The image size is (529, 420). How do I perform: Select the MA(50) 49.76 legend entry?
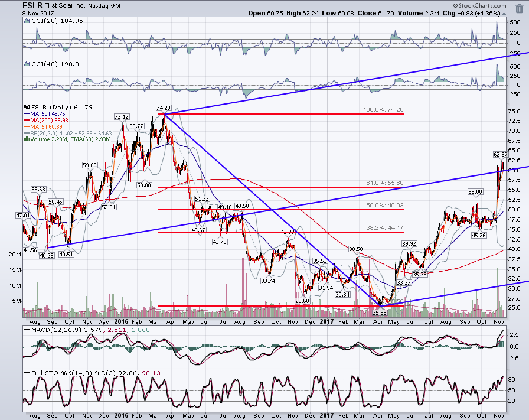click(x=44, y=114)
